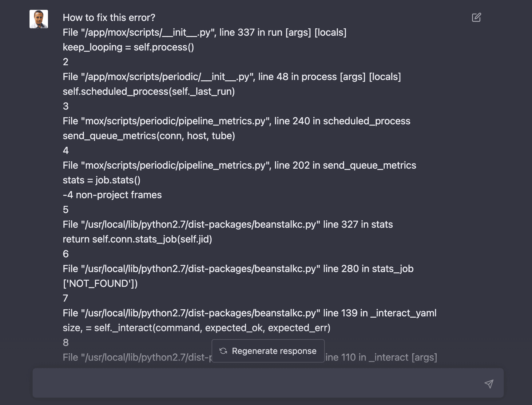Click [locals] on the line 48 process frame

pos(385,77)
